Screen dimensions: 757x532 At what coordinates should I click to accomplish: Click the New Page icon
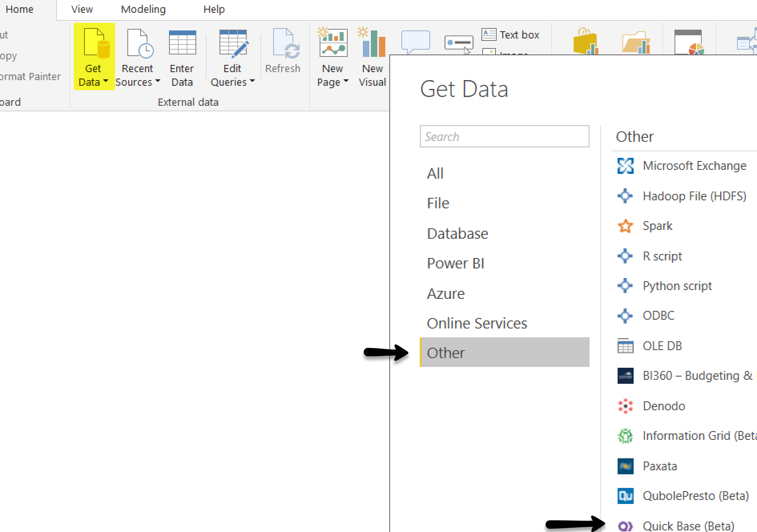click(x=332, y=42)
